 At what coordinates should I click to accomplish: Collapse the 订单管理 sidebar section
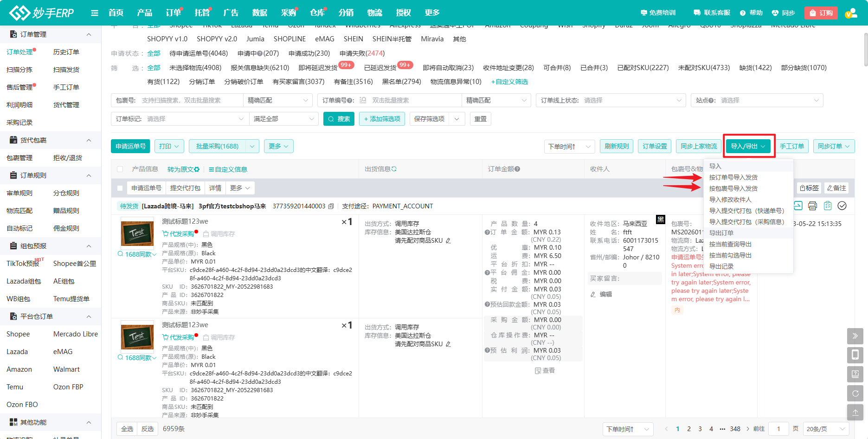[89, 34]
